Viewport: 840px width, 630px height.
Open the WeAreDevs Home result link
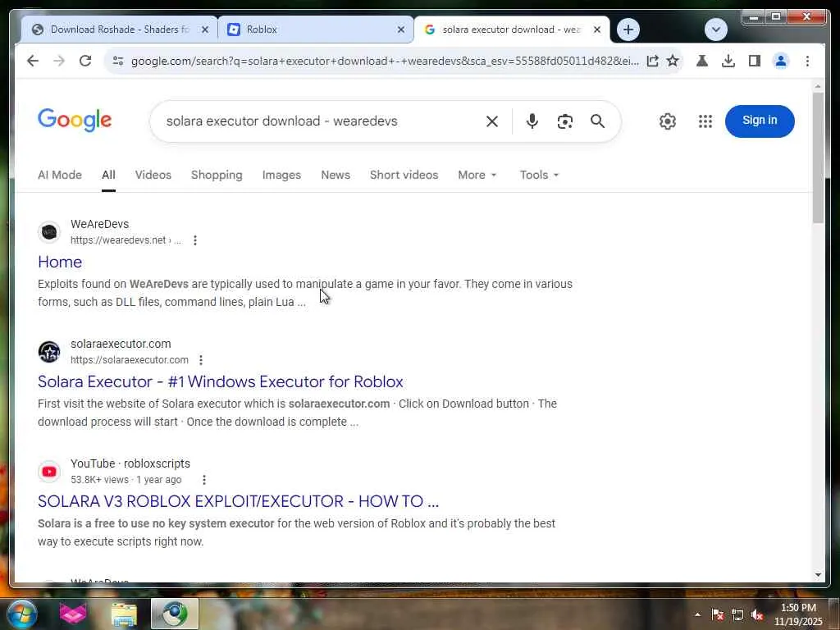tap(60, 262)
